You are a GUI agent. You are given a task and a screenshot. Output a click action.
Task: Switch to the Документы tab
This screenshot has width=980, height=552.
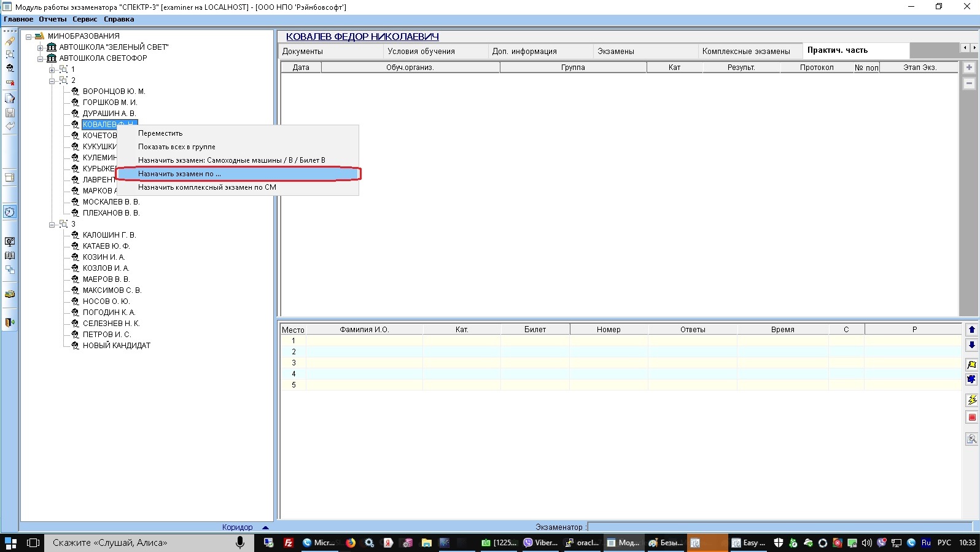(x=331, y=51)
